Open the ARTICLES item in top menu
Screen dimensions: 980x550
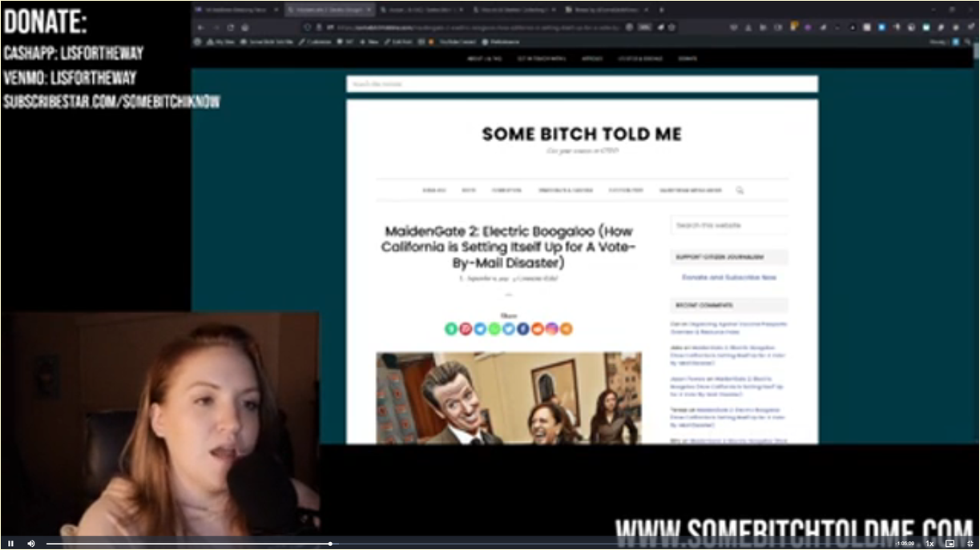592,59
